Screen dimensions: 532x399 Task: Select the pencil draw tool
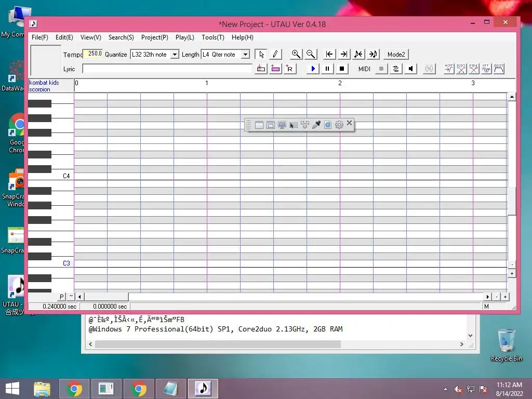[x=275, y=54]
